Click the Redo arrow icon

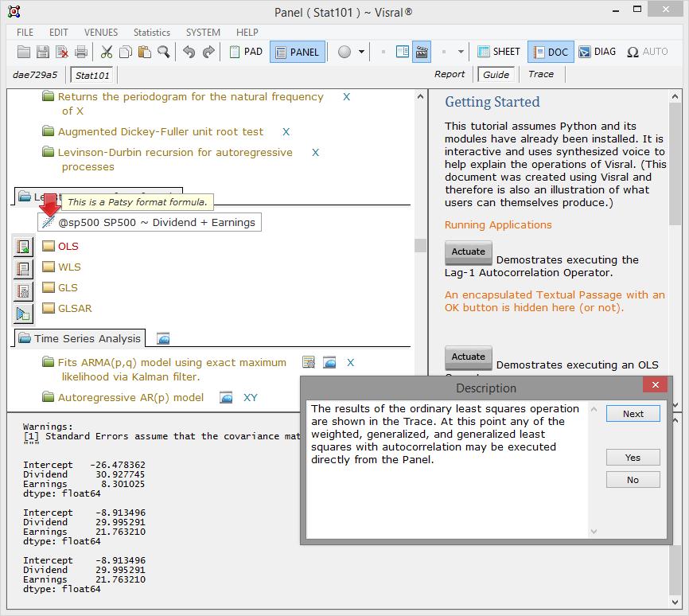(208, 52)
